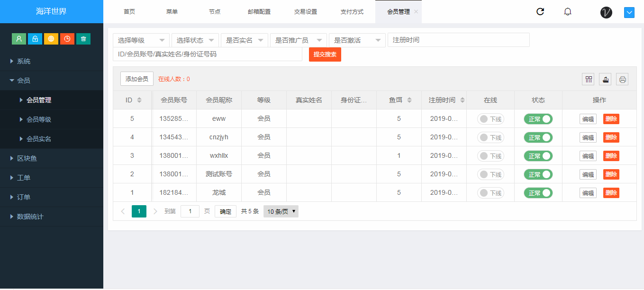Expand the 订单 sidebar menu
Image resolution: width=644 pixels, height=290 pixels.
click(52, 197)
